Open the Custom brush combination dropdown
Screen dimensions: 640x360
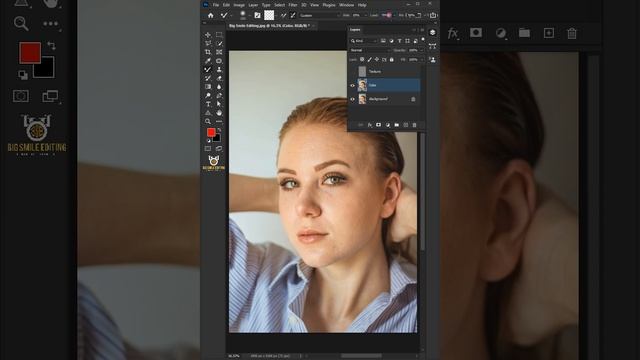(x=320, y=16)
